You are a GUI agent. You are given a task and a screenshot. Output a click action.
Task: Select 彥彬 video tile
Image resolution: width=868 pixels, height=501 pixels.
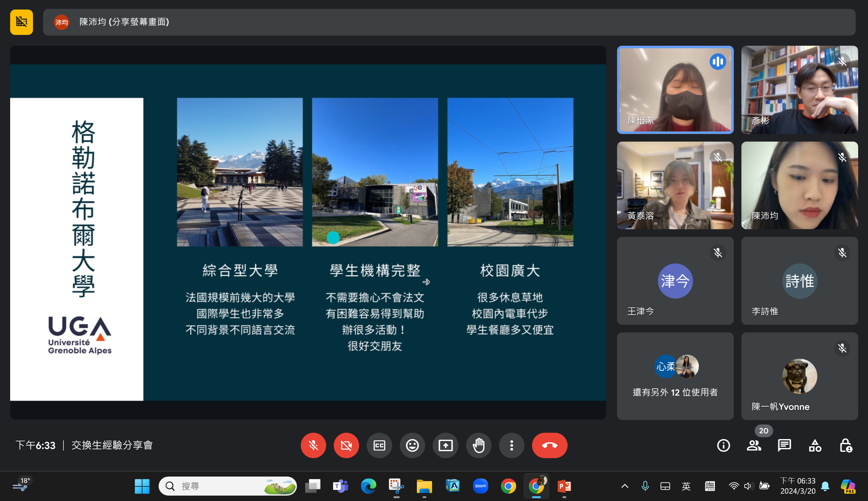(x=799, y=90)
